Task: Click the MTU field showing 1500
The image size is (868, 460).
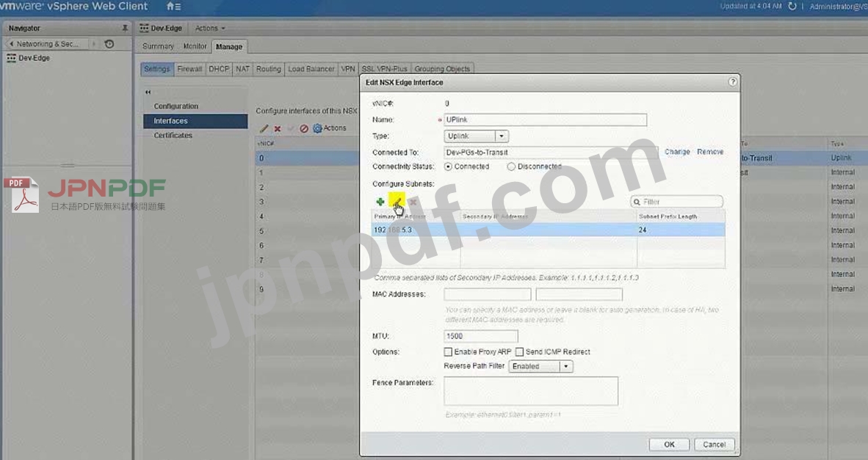Action: [x=480, y=336]
